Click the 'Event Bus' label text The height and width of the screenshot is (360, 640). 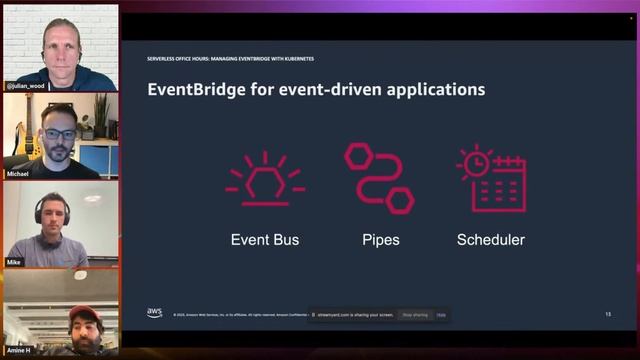[265, 240]
